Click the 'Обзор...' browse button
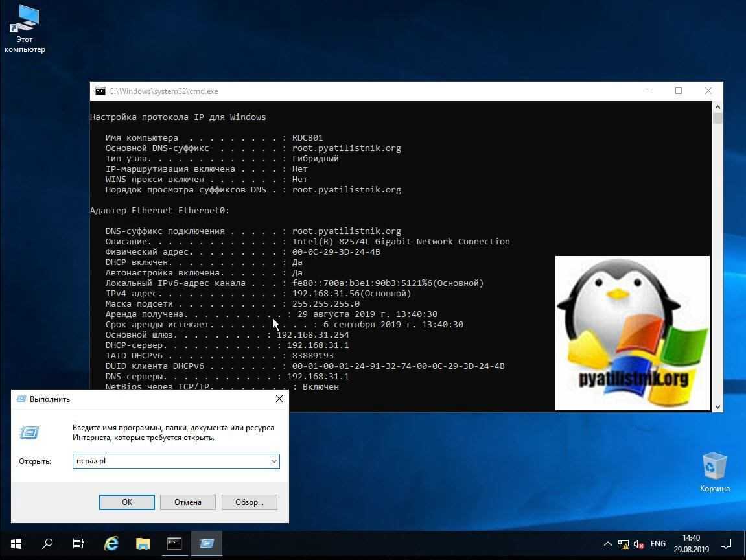Viewport: 746px width, 560px height. 249,502
